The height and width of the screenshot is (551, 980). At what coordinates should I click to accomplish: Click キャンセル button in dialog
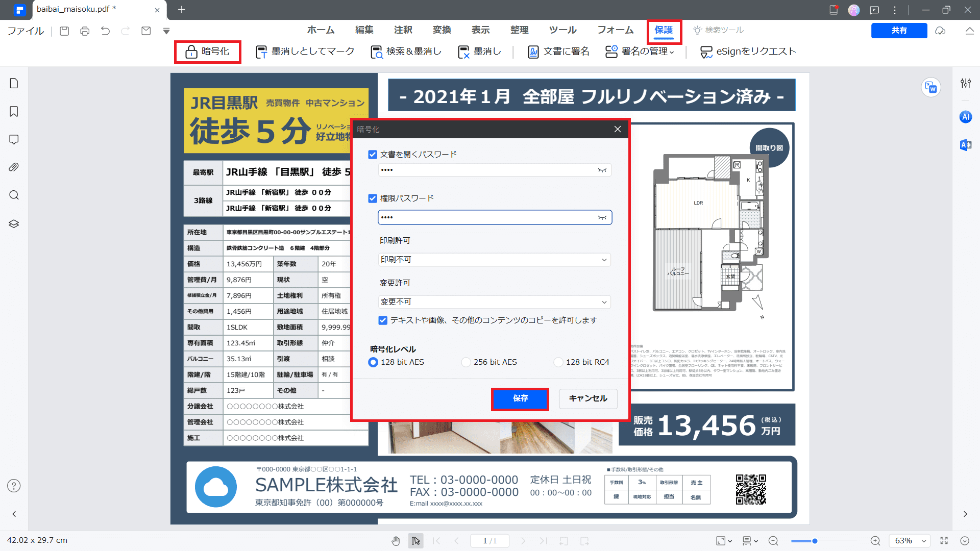click(x=588, y=398)
